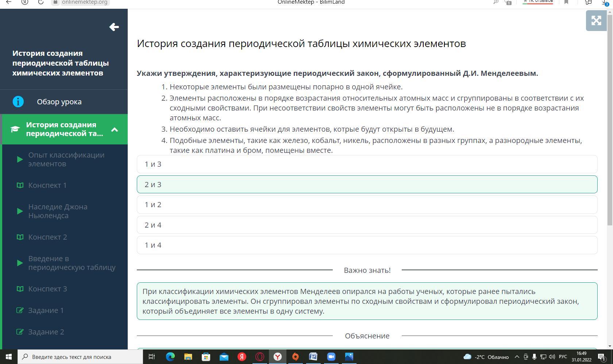
Task: Open Zoom from the Windows taskbar
Action: 331,357
